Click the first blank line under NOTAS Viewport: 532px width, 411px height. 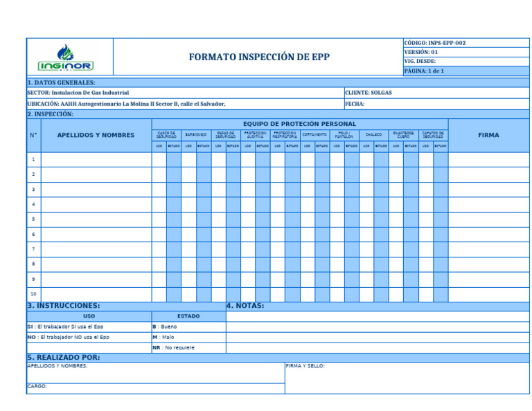(x=378, y=316)
